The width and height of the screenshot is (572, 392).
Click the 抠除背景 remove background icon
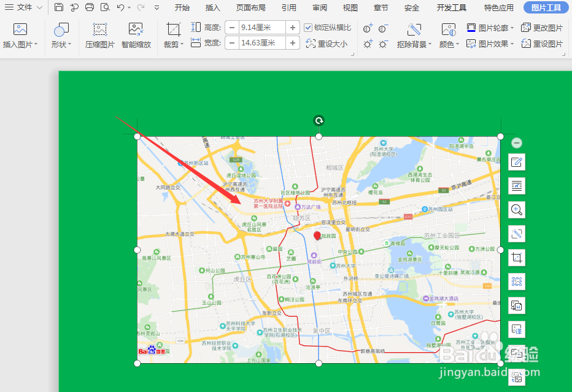pos(414,29)
